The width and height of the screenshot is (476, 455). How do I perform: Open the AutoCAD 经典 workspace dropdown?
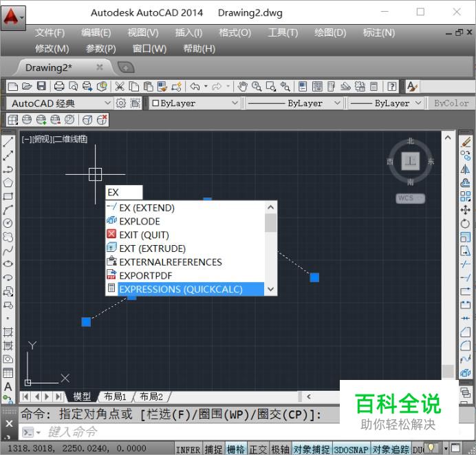pos(59,103)
